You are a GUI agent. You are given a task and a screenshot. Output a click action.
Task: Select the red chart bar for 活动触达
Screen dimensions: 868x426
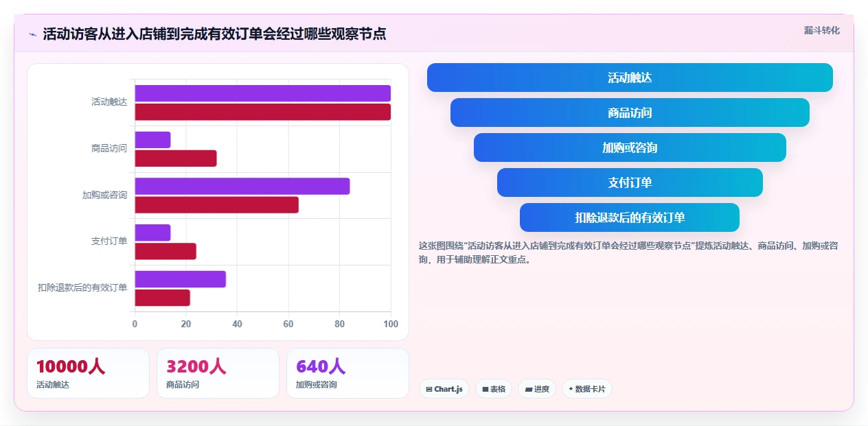(x=263, y=112)
